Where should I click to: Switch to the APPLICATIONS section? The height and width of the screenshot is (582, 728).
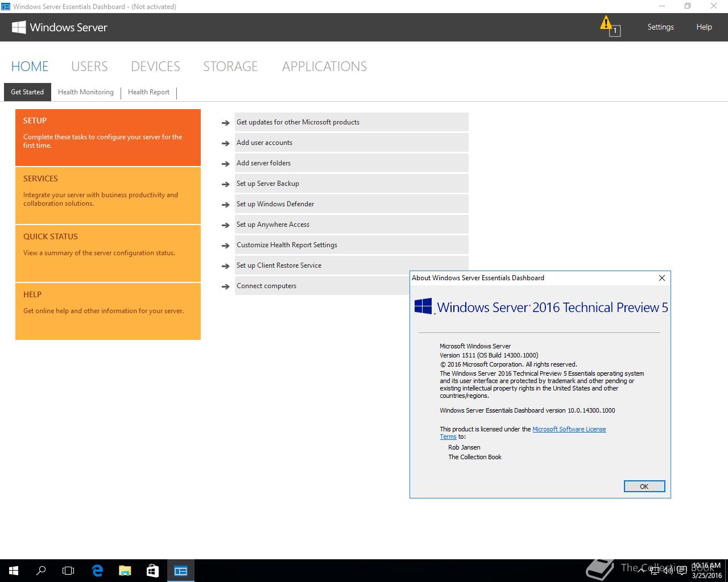click(x=324, y=66)
